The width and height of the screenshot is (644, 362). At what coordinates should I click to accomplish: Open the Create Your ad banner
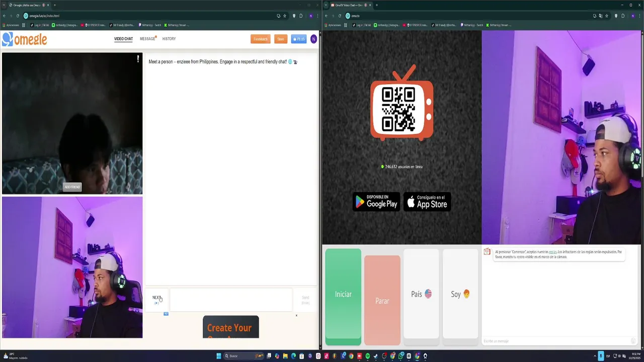231,327
